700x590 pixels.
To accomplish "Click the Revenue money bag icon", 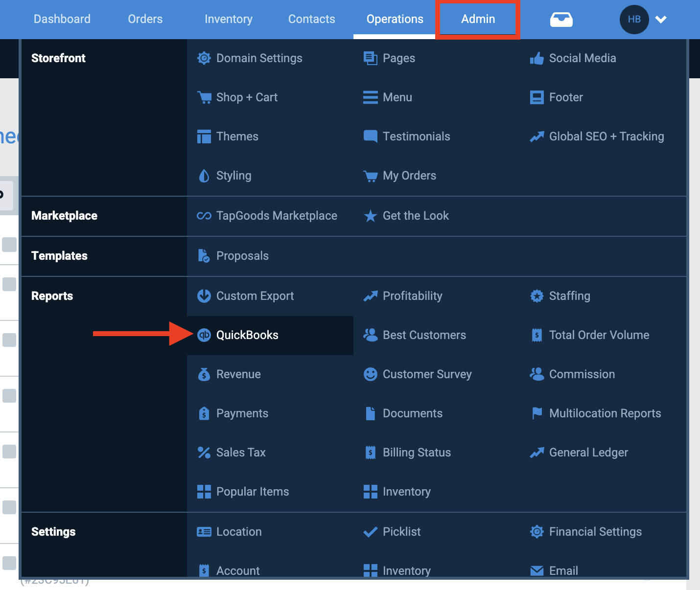I will tap(204, 374).
